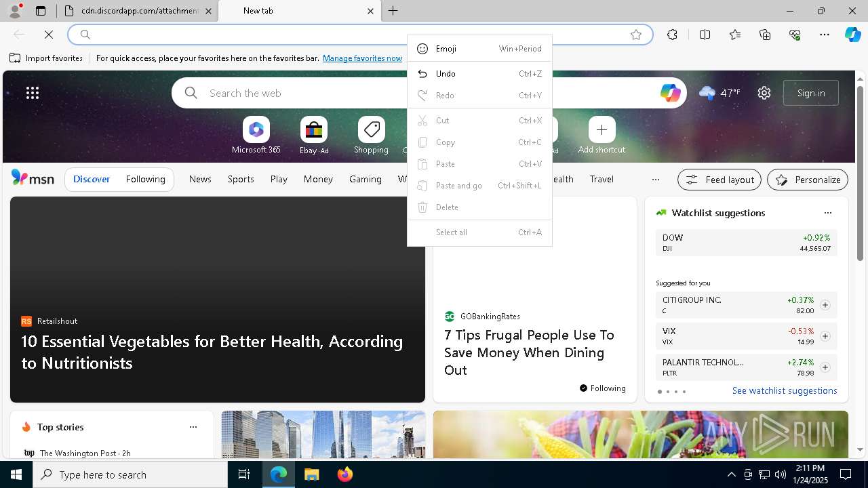Stop loading the page
This screenshot has width=868, height=488.
[49, 35]
